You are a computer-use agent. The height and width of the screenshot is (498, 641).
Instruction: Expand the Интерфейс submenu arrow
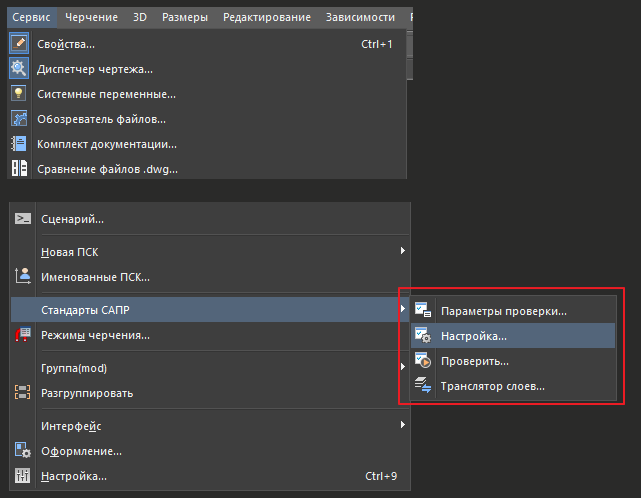[x=402, y=425]
